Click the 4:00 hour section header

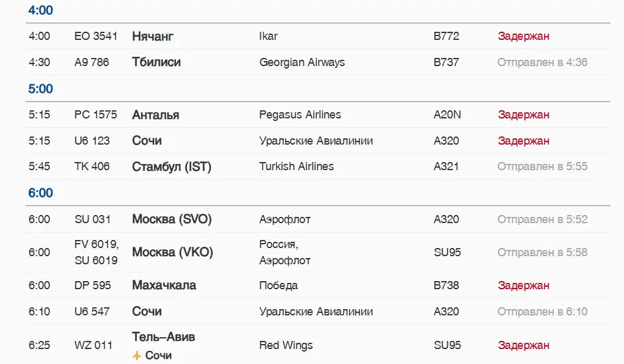(40, 10)
